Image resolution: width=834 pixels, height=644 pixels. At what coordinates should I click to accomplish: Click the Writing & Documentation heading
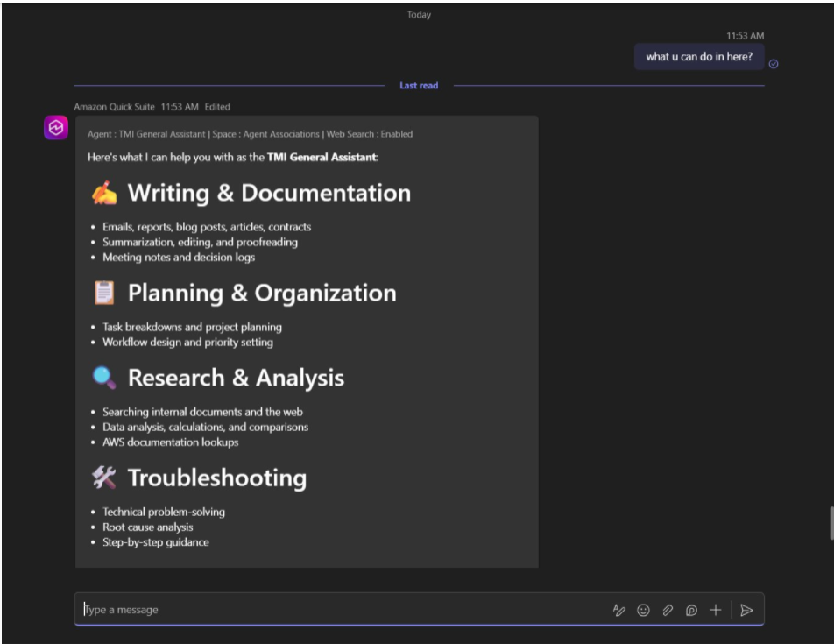point(269,193)
